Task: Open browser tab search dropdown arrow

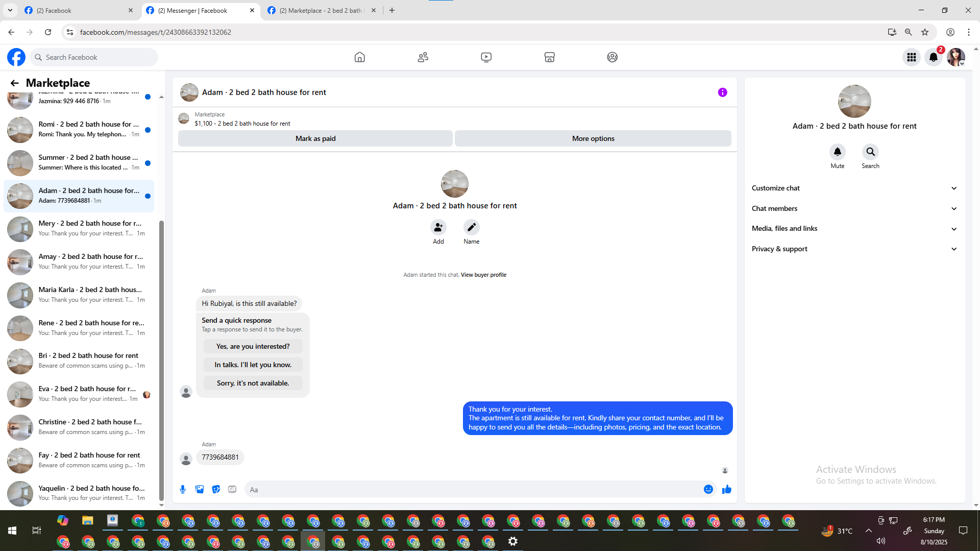Action: tap(10, 10)
